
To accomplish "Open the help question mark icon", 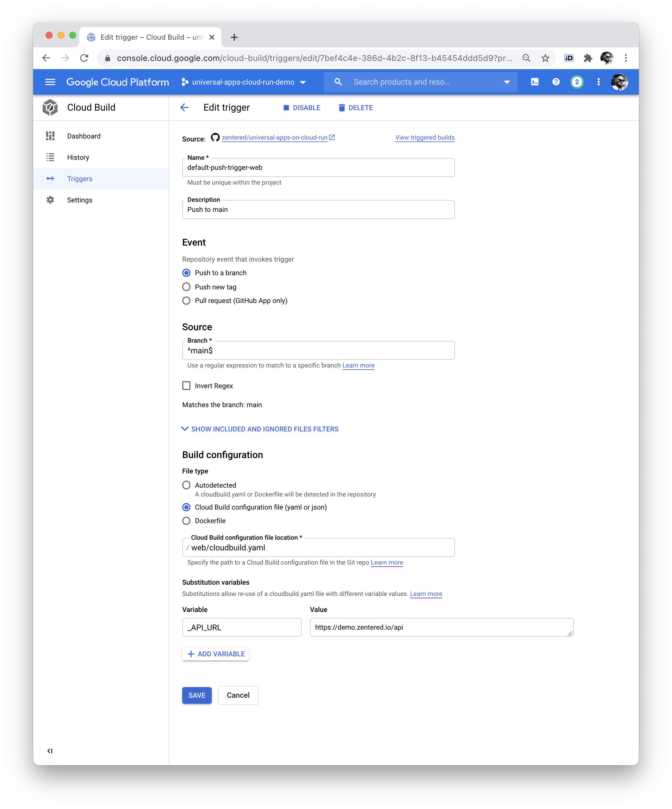I will click(x=556, y=82).
